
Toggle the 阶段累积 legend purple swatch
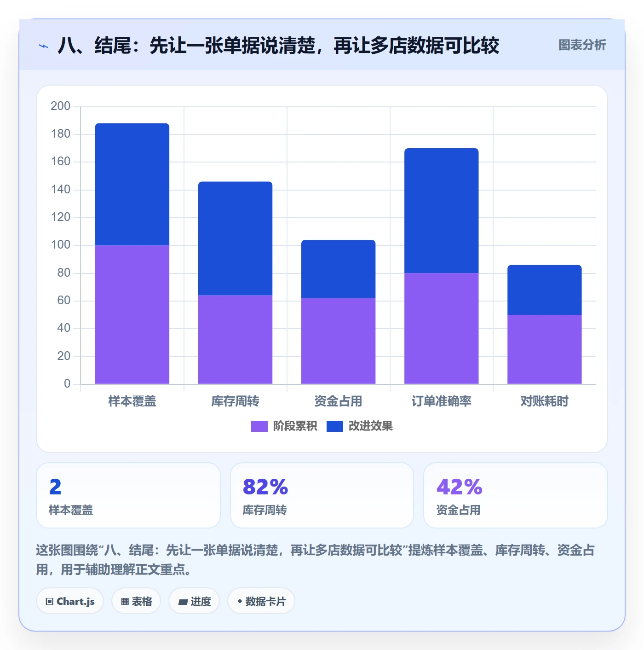[259, 426]
